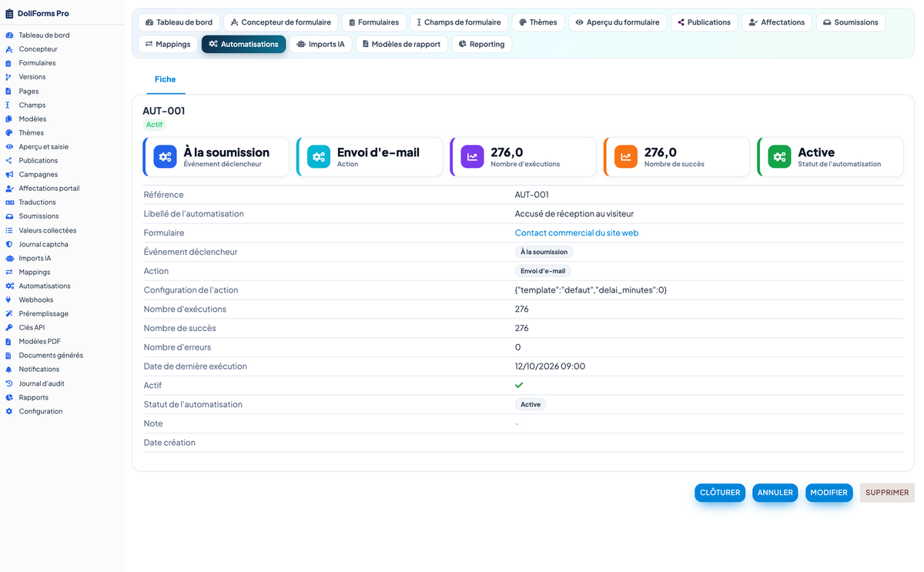Click the Traductions sidebar icon
The height and width of the screenshot is (572, 924).
(x=9, y=202)
